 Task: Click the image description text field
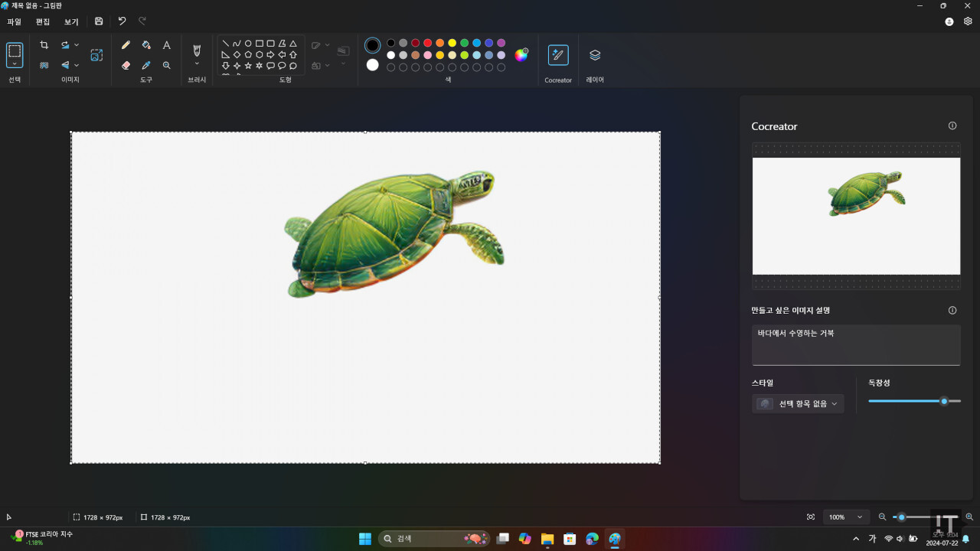[x=856, y=344]
